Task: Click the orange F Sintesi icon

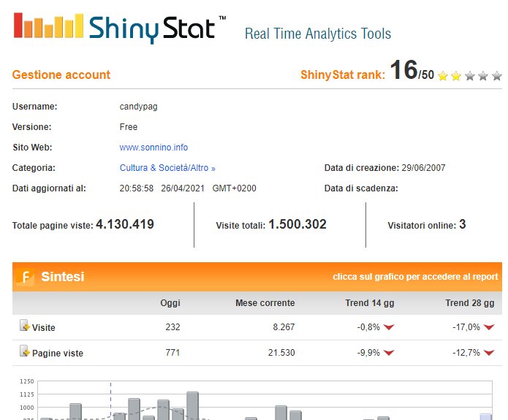Action: (x=25, y=277)
